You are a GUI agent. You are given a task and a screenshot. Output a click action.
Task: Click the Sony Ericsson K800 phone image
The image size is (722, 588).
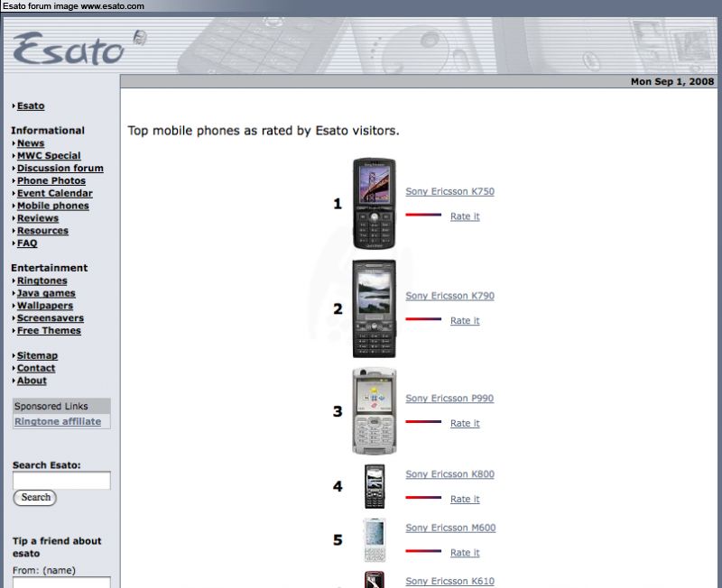pyautogui.click(x=375, y=486)
